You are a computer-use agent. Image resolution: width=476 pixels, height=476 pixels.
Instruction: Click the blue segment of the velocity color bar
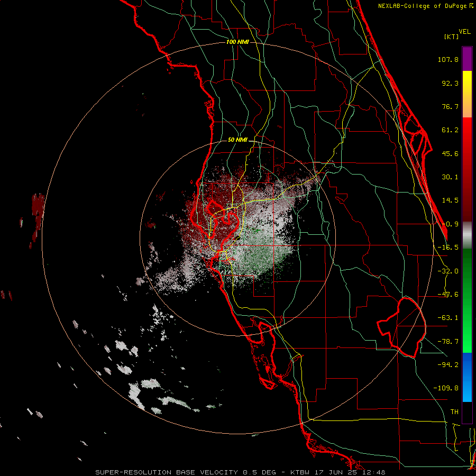(467, 377)
